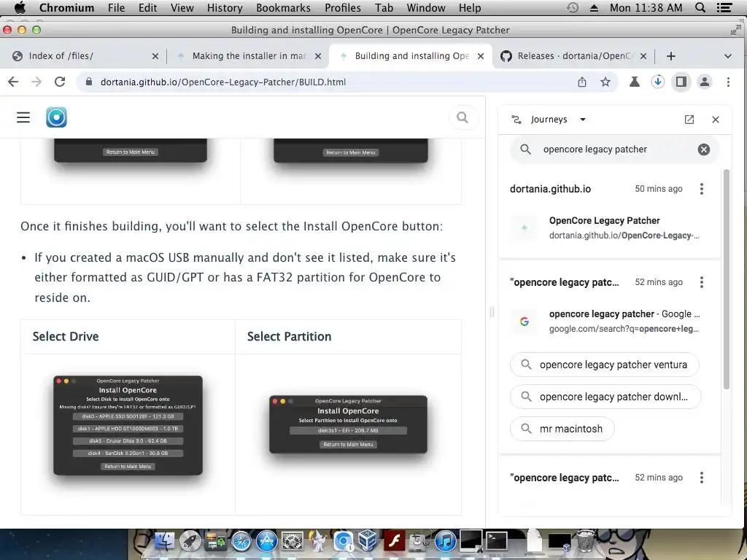Open Notification Center list icon
This screenshot has height=560, width=747.
(x=724, y=7)
